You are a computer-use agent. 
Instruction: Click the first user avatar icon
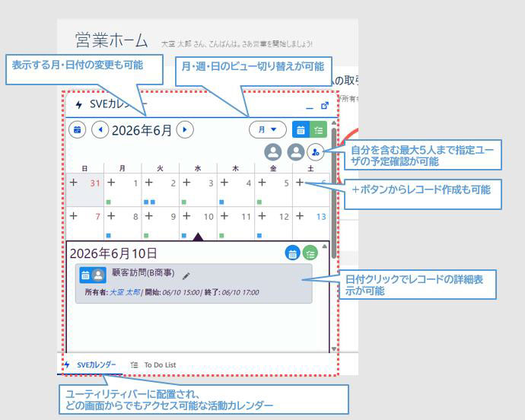point(273,152)
